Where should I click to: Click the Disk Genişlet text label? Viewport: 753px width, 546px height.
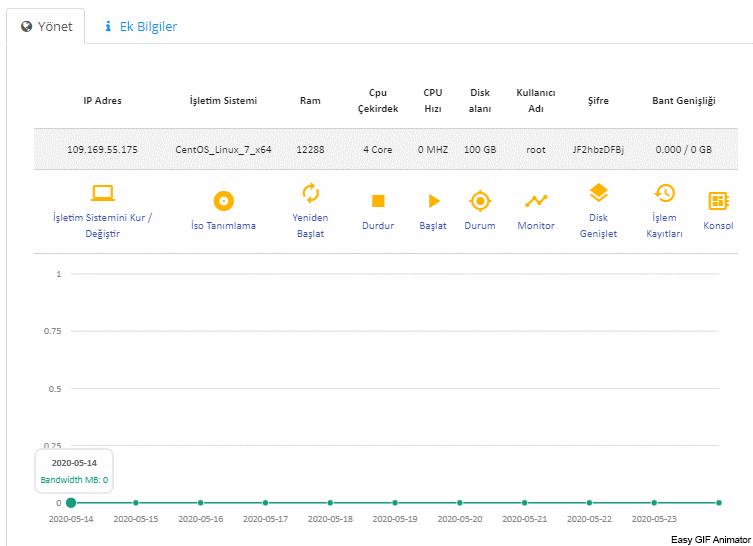598,225
